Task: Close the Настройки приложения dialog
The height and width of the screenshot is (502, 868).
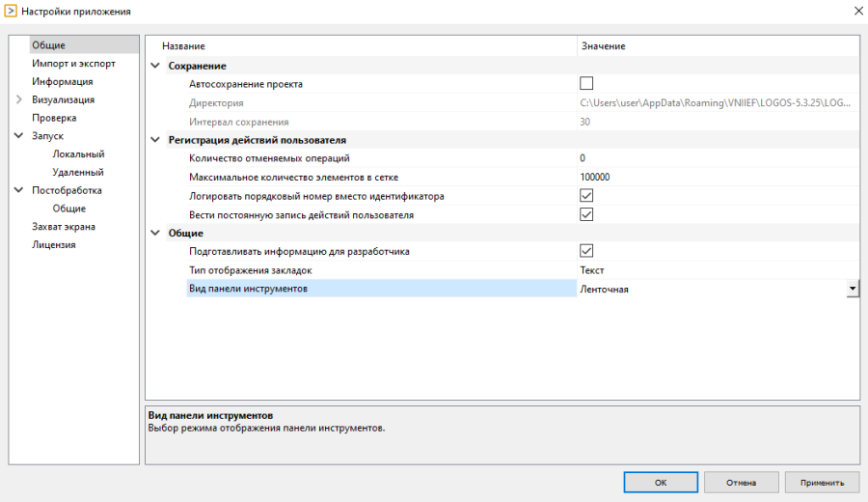Action: click(x=858, y=11)
